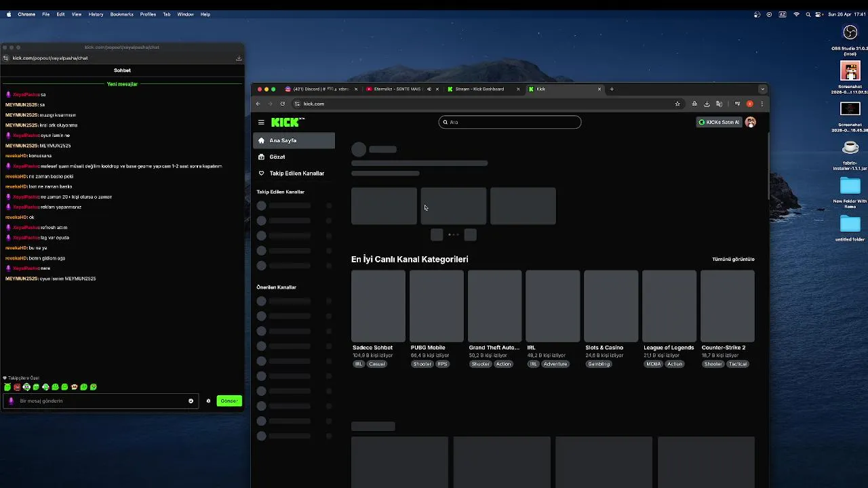
Task: Open the Slots & Casino category title
Action: click(x=604, y=348)
